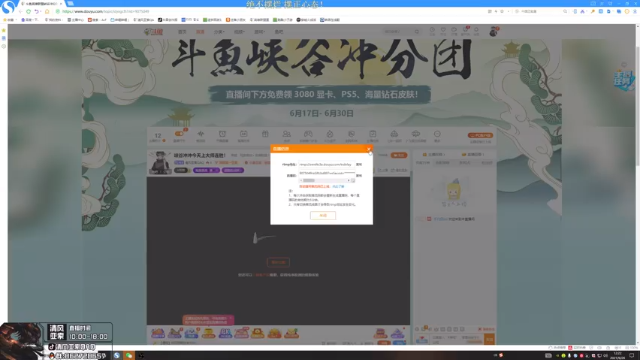The height and width of the screenshot is (360, 640).
Task: Expand the 游戏 nav dropdown
Action: (x=259, y=32)
